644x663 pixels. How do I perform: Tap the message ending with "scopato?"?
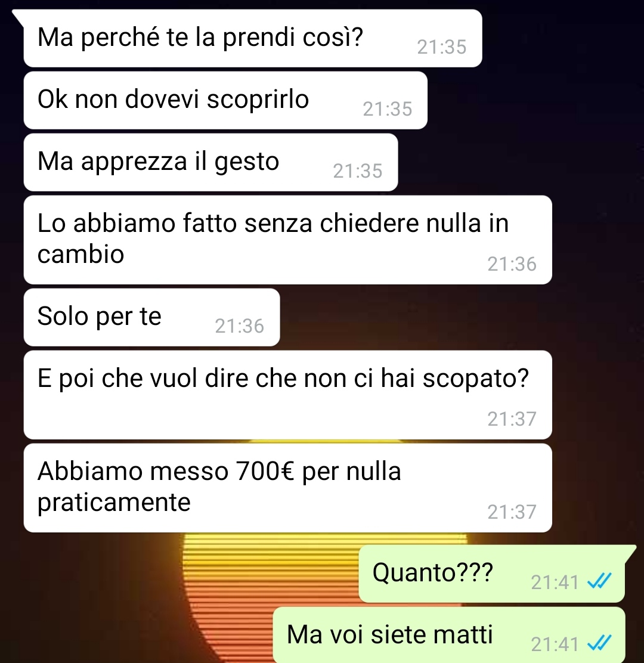(287, 395)
